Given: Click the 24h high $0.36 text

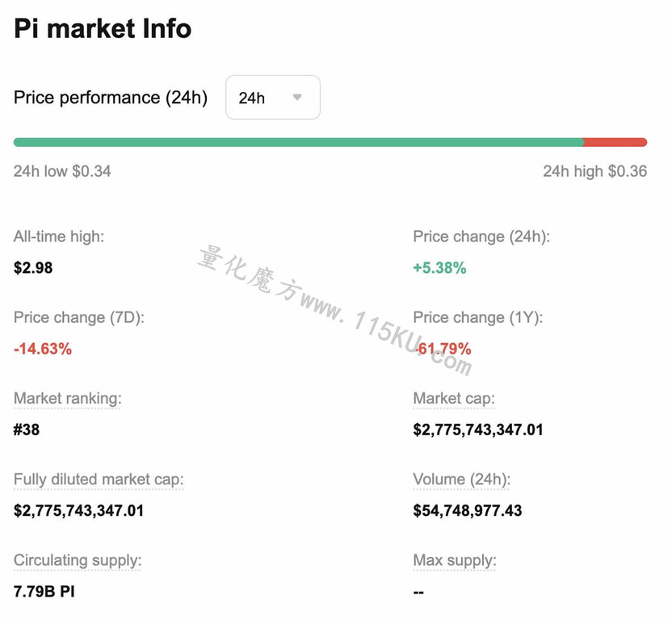Looking at the screenshot, I should (594, 171).
